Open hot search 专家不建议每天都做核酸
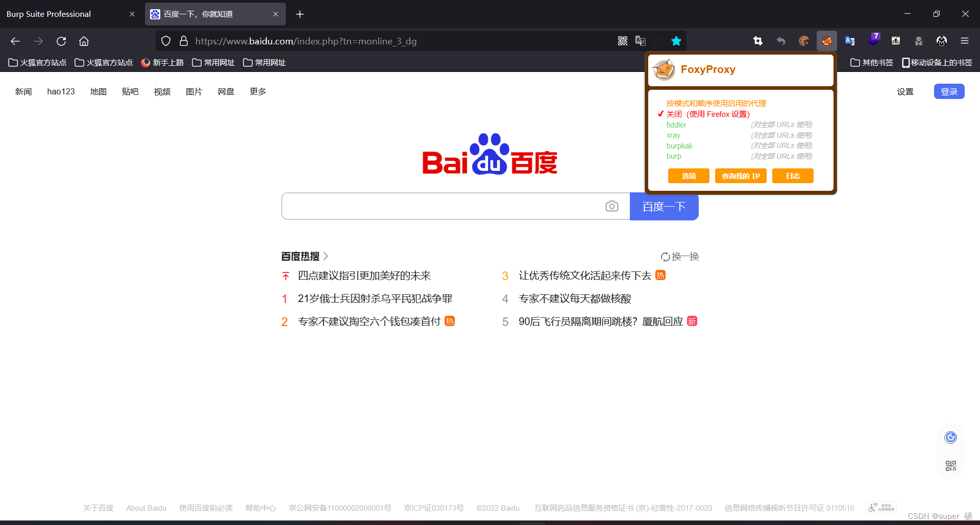Image resolution: width=980 pixels, height=525 pixels. click(x=575, y=298)
